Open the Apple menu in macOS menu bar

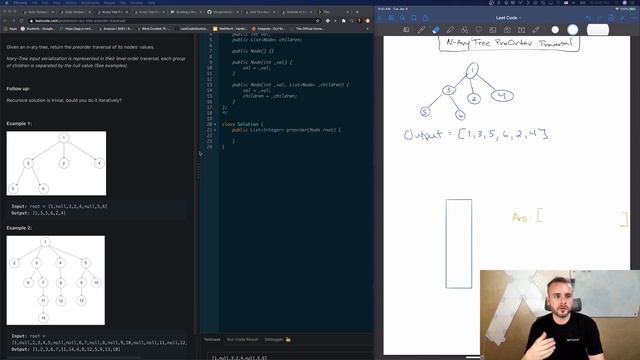[7, 3]
